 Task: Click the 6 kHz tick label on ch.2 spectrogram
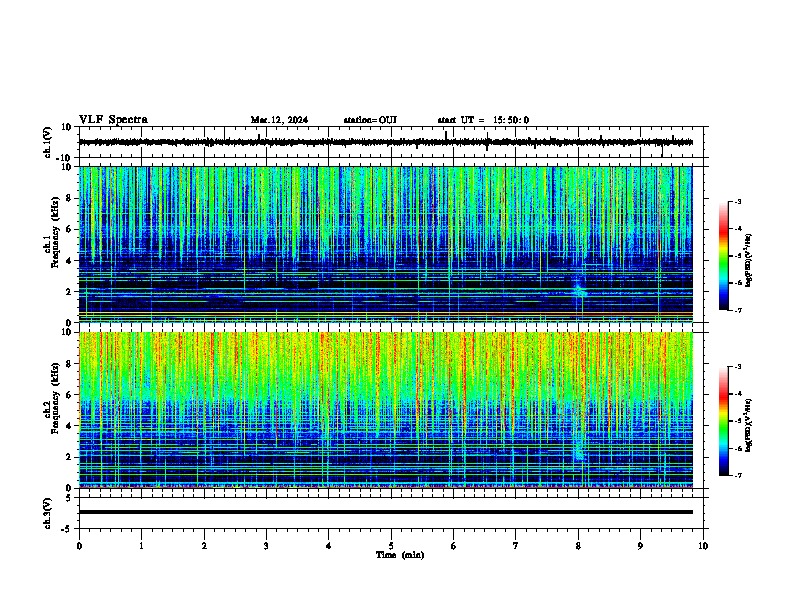point(69,395)
